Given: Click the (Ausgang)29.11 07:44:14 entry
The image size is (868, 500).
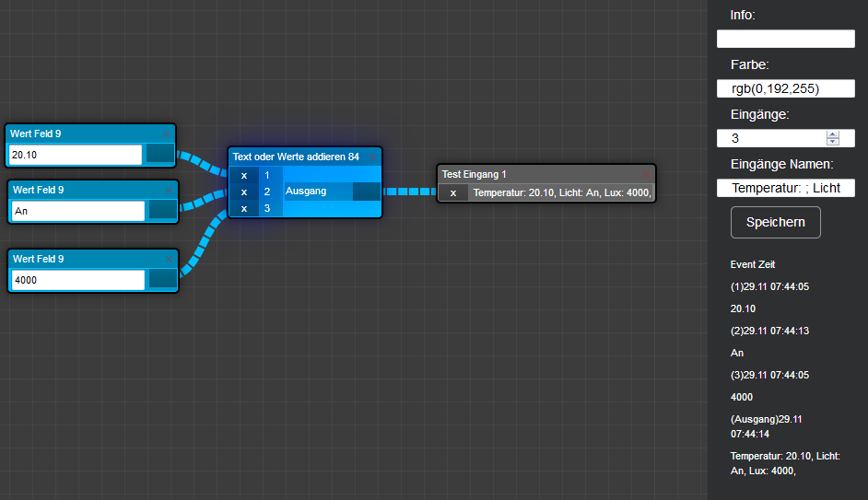Looking at the screenshot, I should (x=766, y=426).
